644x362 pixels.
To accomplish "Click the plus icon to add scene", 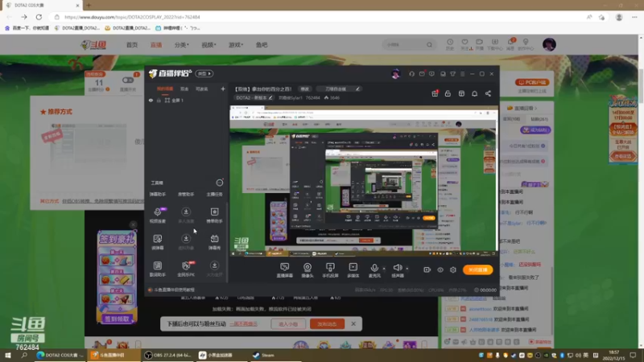I will click(x=223, y=88).
